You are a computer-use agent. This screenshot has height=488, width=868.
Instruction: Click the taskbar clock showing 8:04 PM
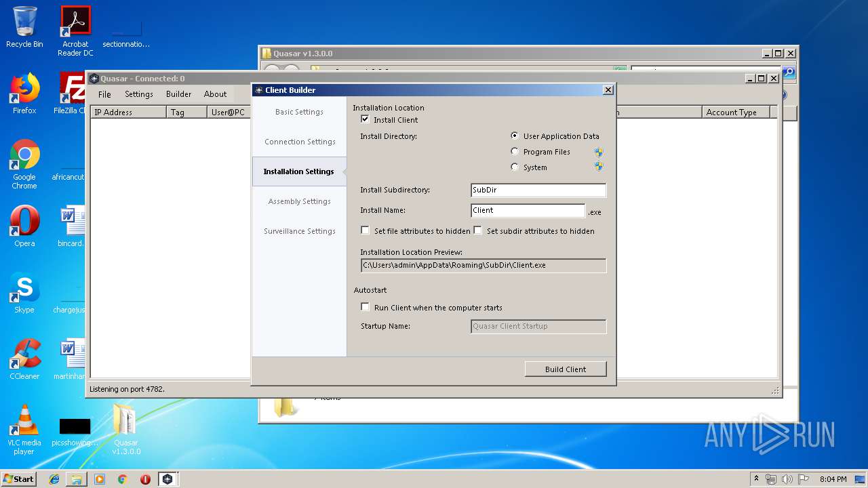[x=833, y=479]
